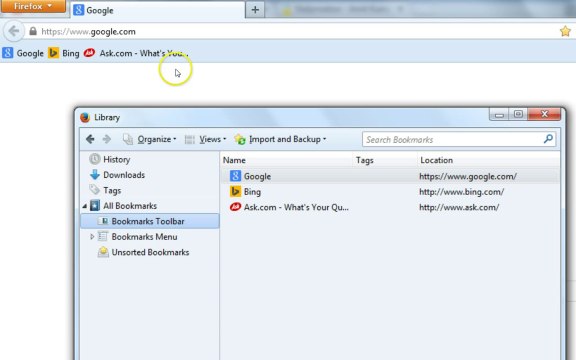The width and height of the screenshot is (576, 360).
Task: Click the Search Bookmarks field
Action: point(458,140)
